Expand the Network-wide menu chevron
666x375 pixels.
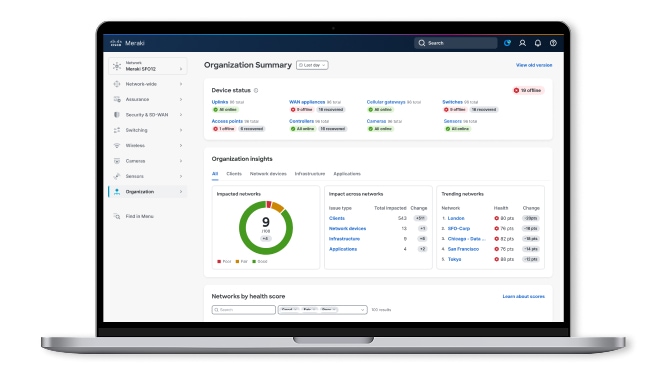tap(181, 84)
